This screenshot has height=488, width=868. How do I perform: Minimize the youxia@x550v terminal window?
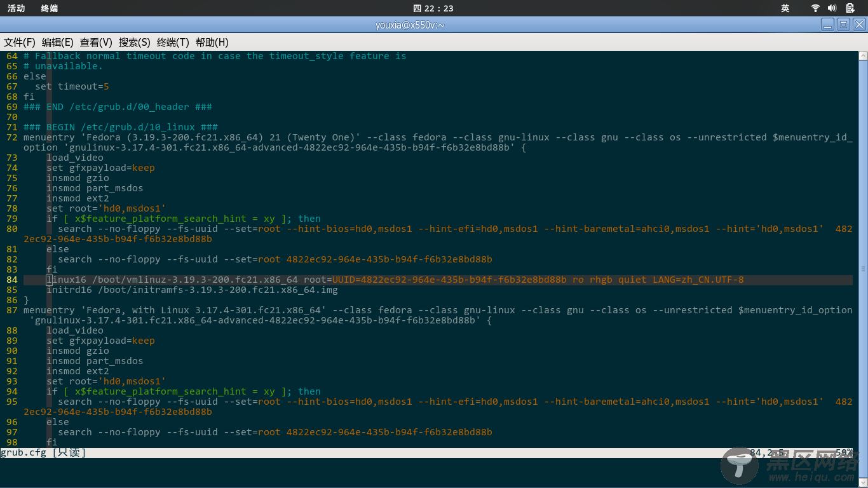coord(827,25)
